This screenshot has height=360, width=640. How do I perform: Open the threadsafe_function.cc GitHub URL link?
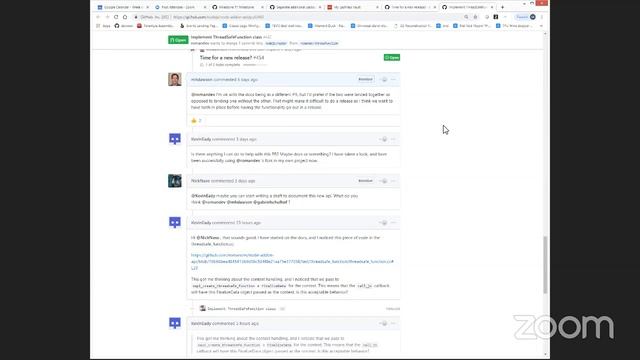click(x=292, y=262)
